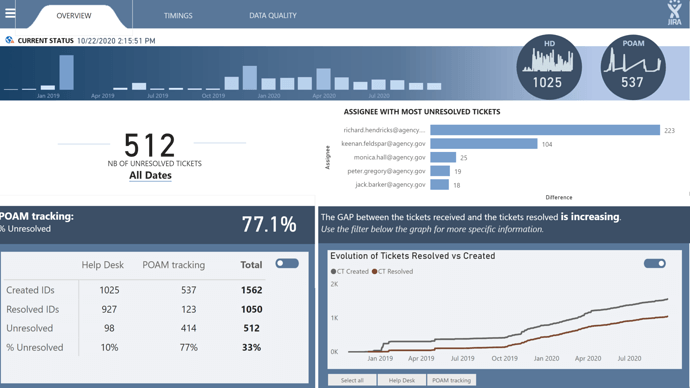Viewport: 690px width, 388px height.
Task: Click POAM resolved value 123
Action: pos(188,309)
